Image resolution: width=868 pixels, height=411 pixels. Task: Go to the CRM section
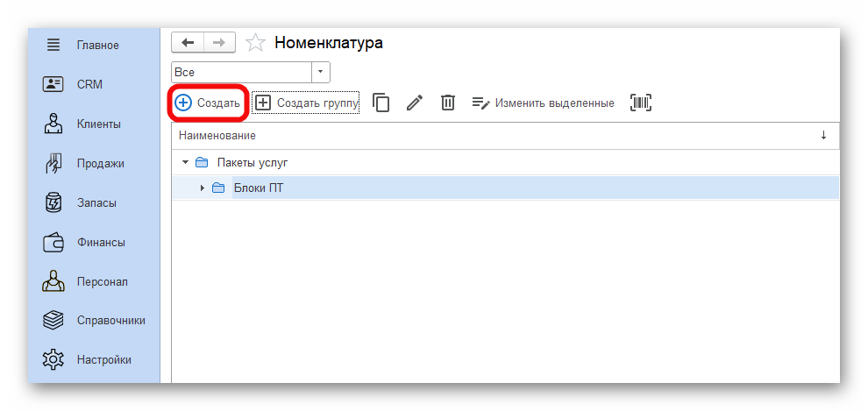click(89, 85)
